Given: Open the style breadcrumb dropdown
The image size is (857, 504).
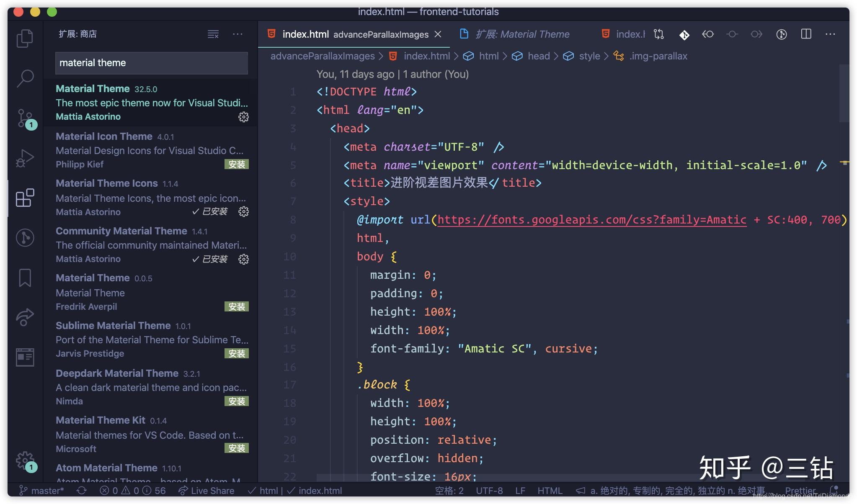Looking at the screenshot, I should [590, 56].
